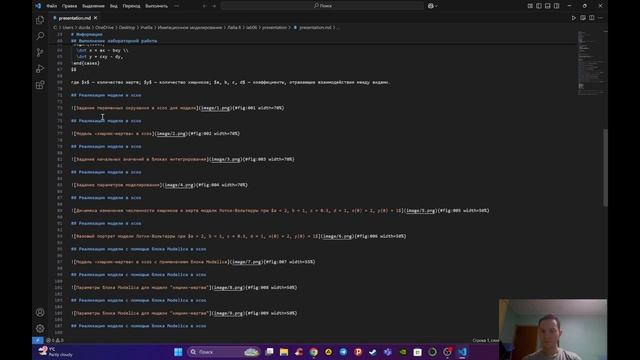Open the image/4.png link in editor
Screen dimensions: 640x360
(179, 185)
